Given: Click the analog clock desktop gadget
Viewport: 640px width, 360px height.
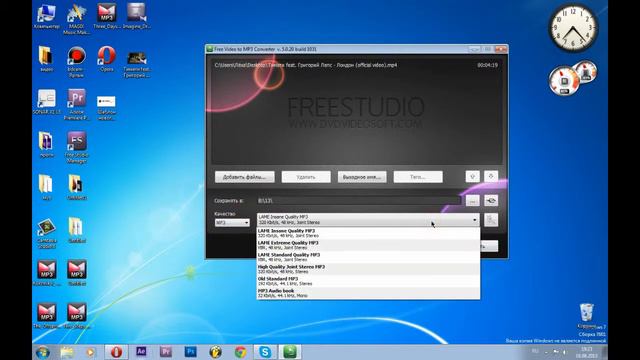Looking at the screenshot, I should click(573, 28).
